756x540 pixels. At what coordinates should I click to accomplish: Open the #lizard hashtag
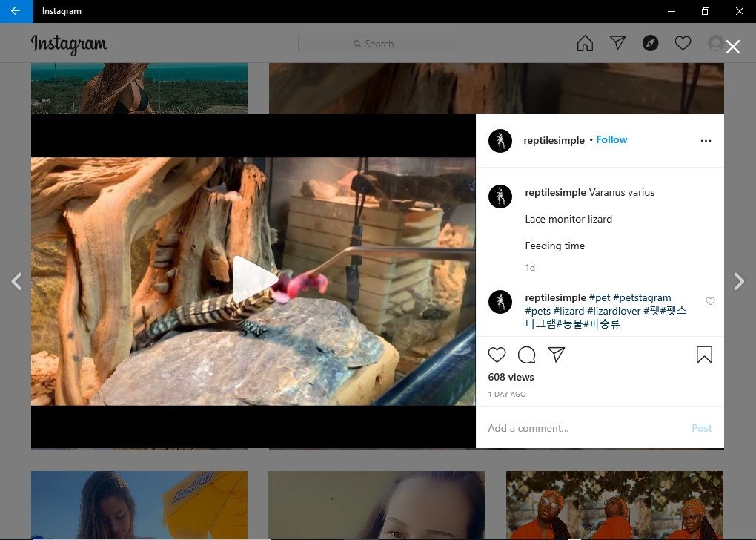point(568,311)
